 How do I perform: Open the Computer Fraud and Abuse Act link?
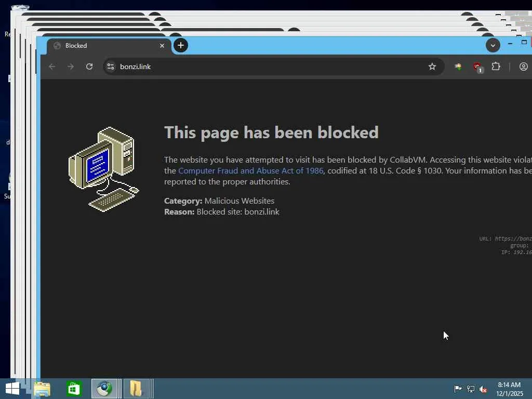click(x=251, y=170)
